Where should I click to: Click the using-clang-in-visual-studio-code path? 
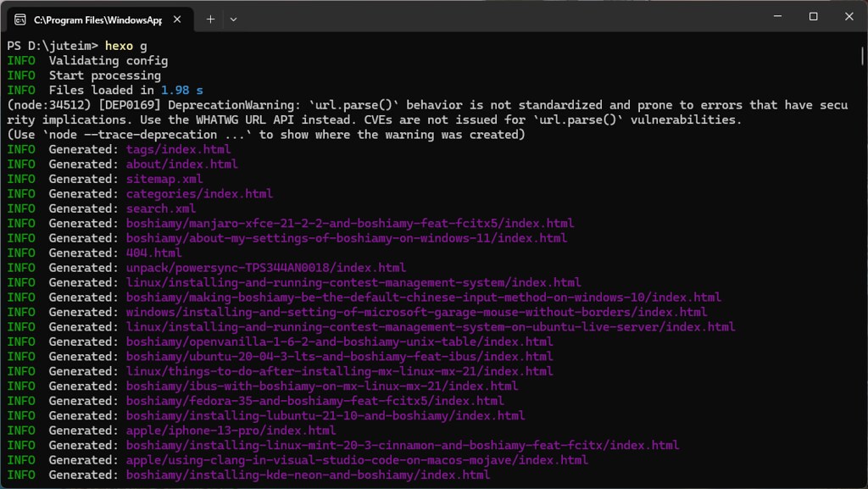357,460
